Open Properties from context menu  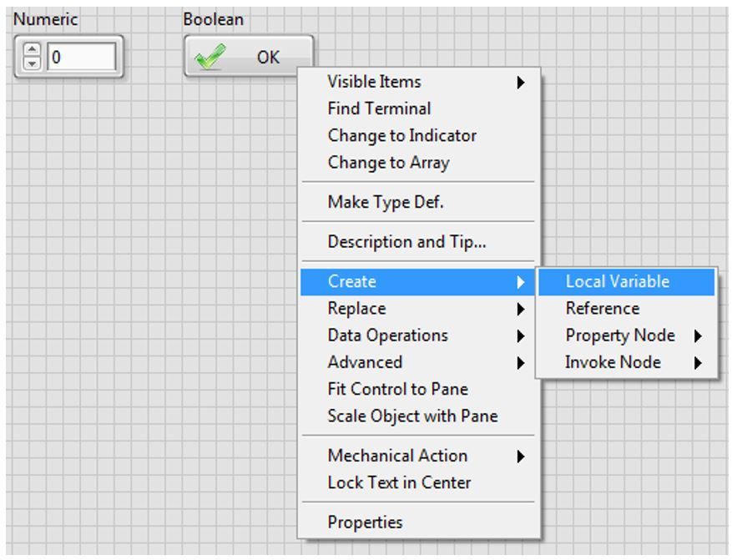(365, 522)
